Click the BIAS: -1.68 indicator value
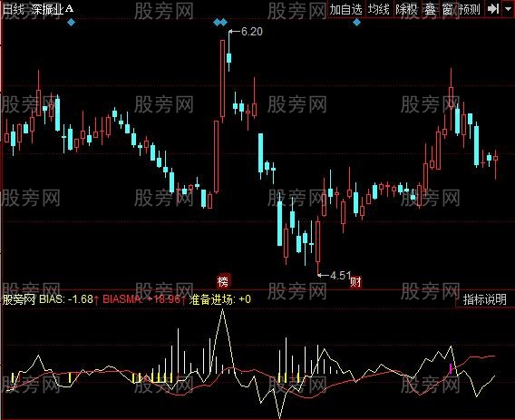Viewport: 515px width, 420px height. point(66,299)
